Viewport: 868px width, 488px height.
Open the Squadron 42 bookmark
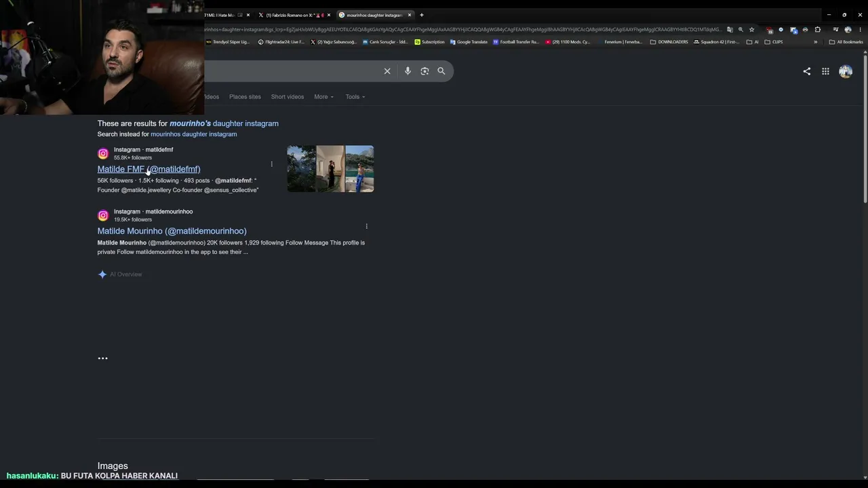click(716, 42)
